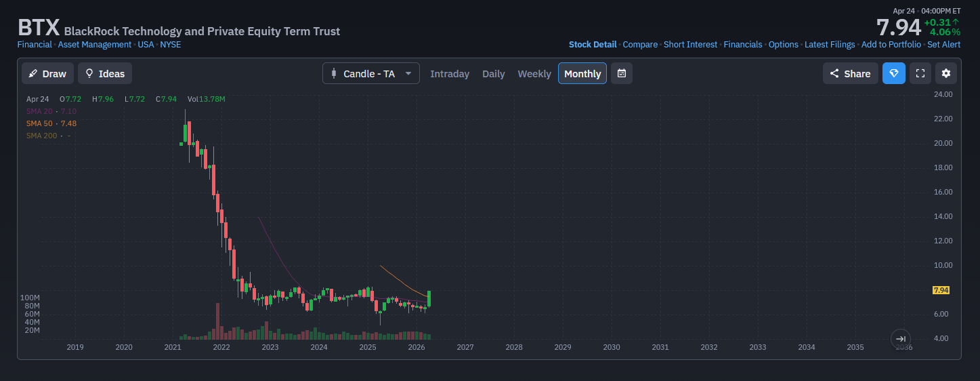Open the Short Interest link
The height and width of the screenshot is (381, 980).
pos(690,45)
